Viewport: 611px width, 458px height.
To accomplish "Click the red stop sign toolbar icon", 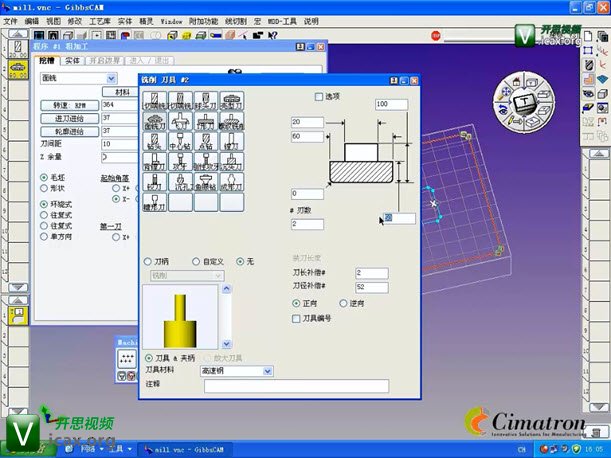I will (436, 36).
